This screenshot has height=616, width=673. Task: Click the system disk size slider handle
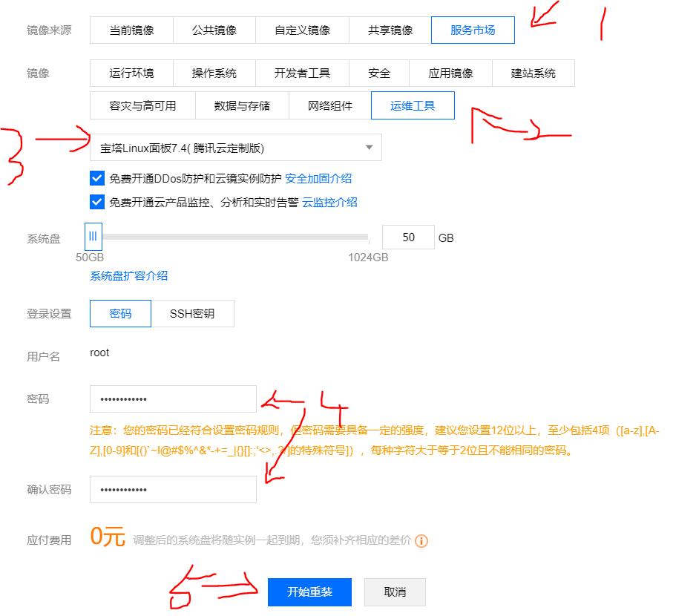[92, 236]
